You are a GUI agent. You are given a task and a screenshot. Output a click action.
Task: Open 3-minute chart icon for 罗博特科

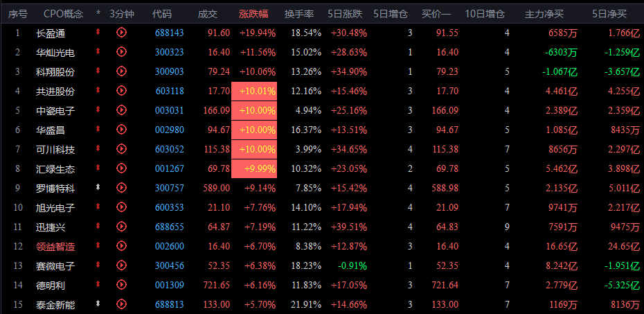pos(121,187)
